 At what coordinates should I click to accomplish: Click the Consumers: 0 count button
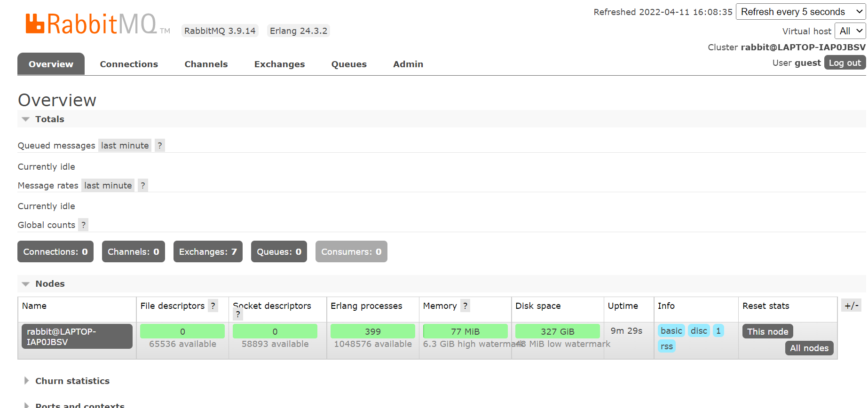(x=351, y=251)
